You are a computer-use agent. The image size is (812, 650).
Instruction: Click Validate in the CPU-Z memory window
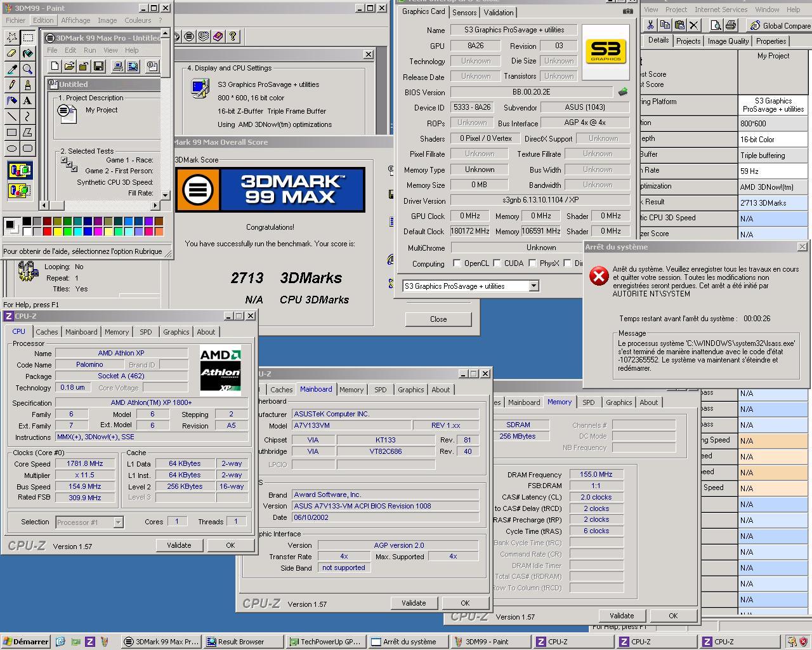(622, 616)
